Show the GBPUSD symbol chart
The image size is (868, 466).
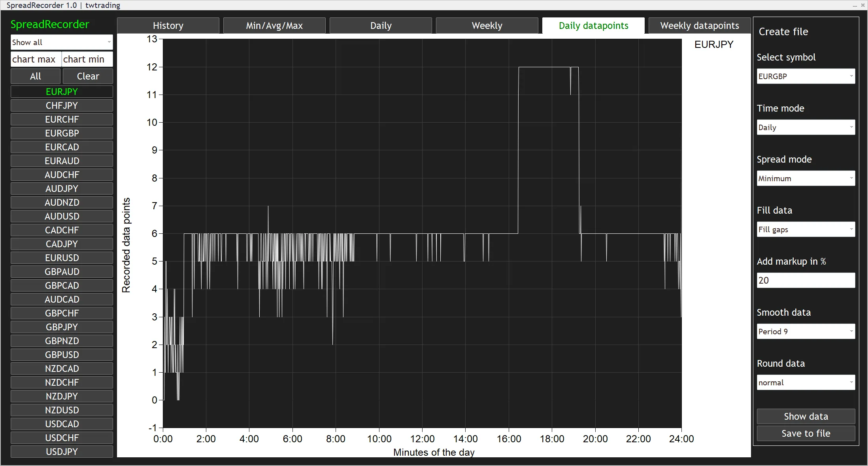pos(62,355)
